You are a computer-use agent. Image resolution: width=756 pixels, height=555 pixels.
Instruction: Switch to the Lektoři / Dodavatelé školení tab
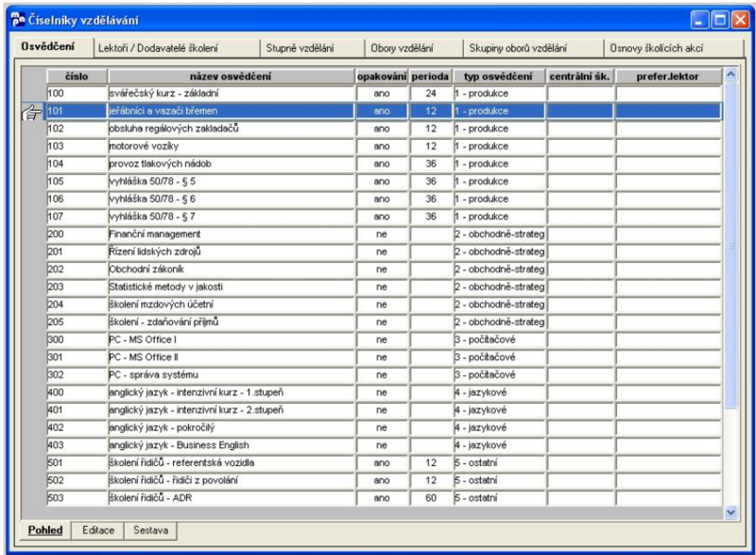(x=177, y=48)
